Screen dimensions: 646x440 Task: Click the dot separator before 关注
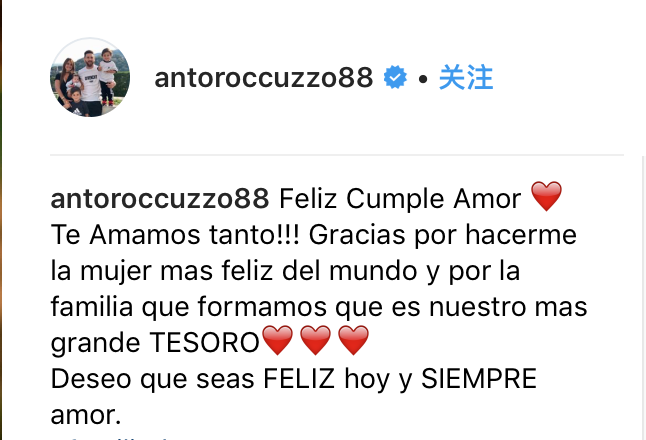[423, 78]
